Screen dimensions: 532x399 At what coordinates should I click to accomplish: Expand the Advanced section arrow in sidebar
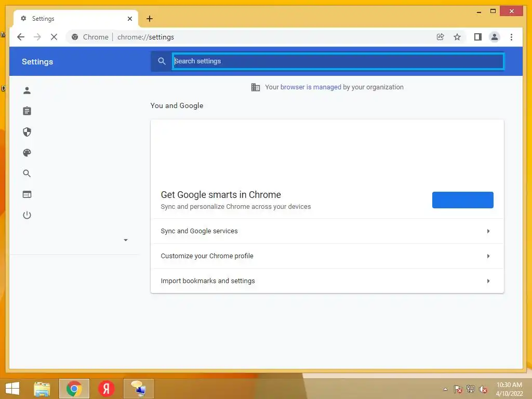point(126,240)
